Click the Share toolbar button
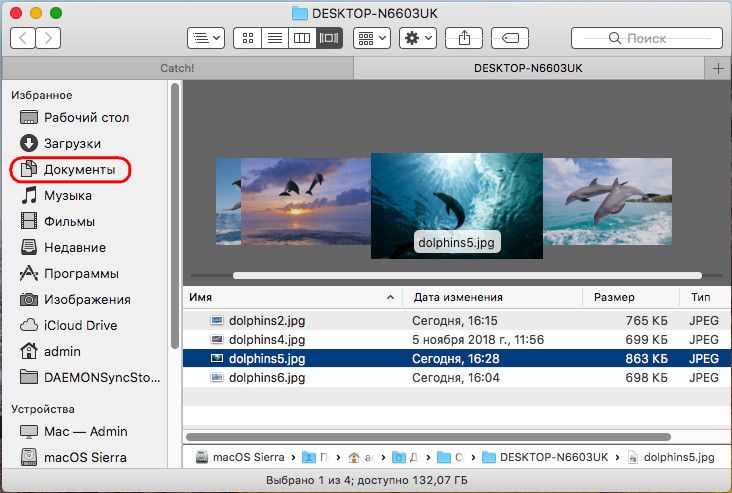 (x=464, y=38)
